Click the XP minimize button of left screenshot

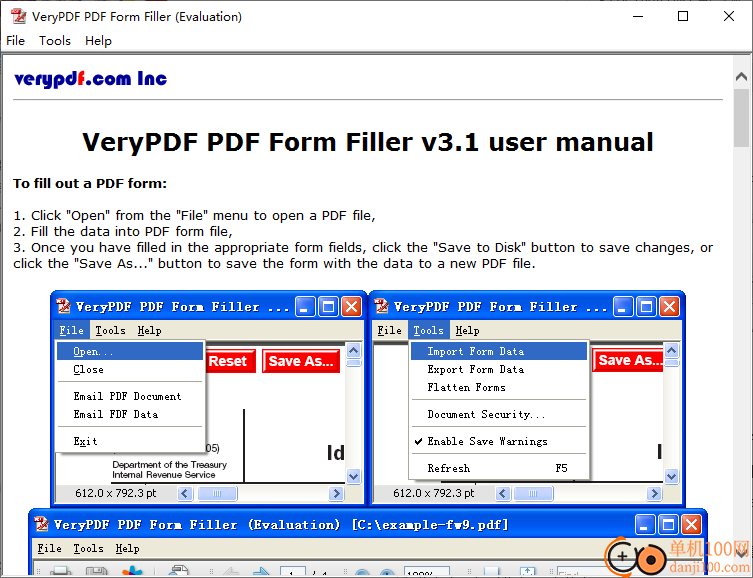(x=304, y=307)
